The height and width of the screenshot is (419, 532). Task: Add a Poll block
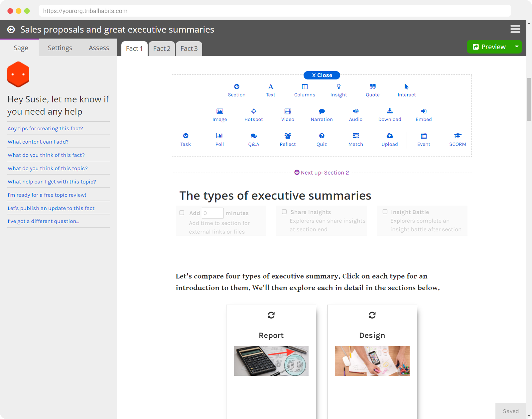coord(219,139)
